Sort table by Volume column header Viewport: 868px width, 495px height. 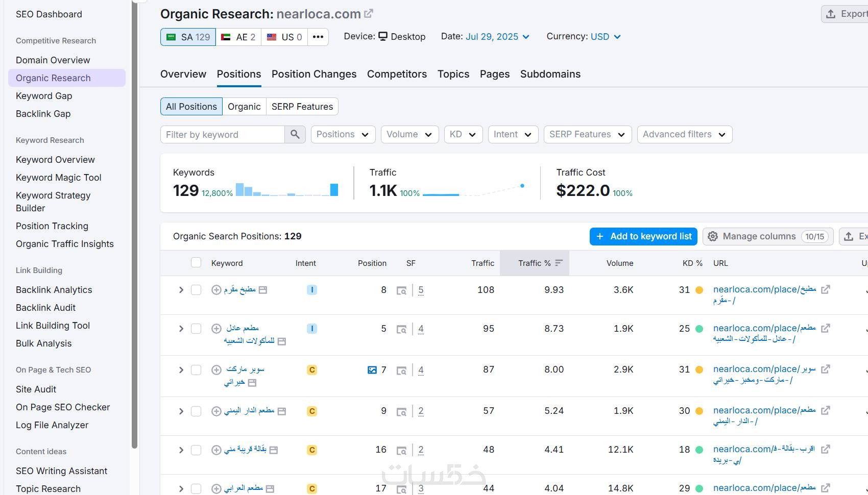click(x=620, y=263)
